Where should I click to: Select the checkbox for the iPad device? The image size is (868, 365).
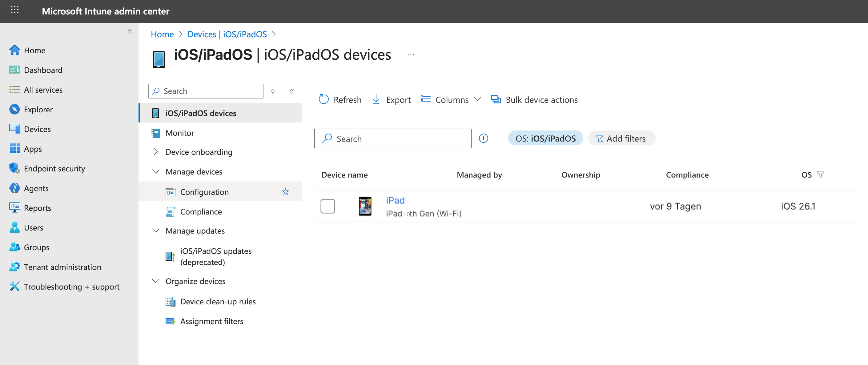328,206
